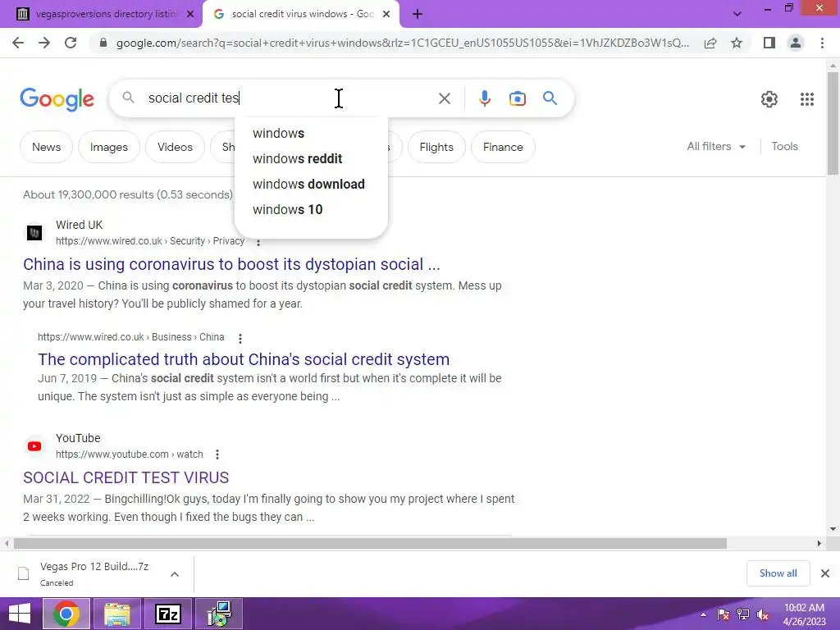840x630 pixels.
Task: Close the social credit virus tab
Action: click(x=386, y=15)
